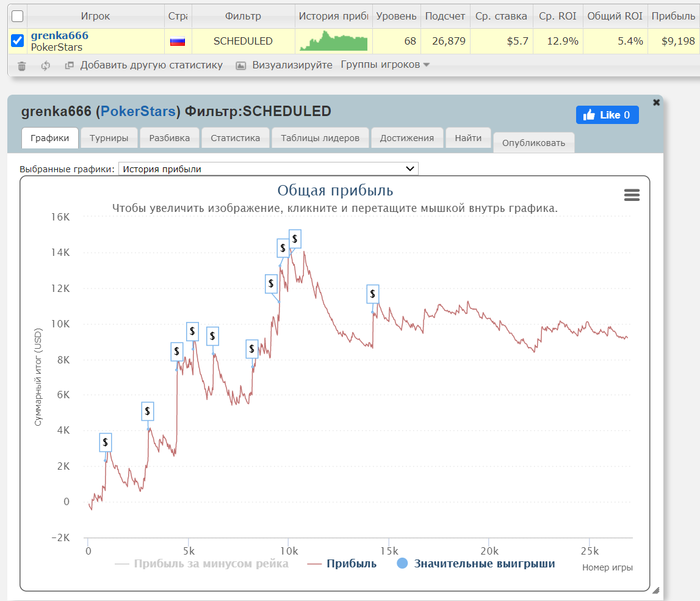The image size is (700, 601).
Task: Sort by the Подсчет column header
Action: 445,16
